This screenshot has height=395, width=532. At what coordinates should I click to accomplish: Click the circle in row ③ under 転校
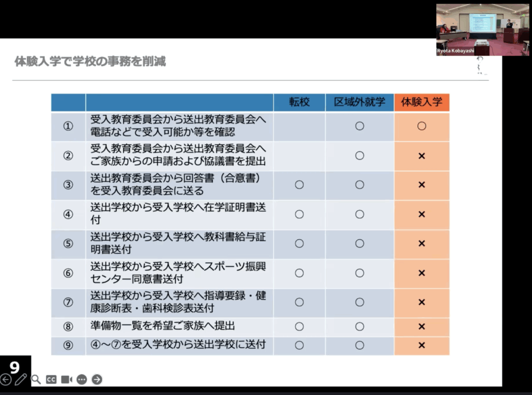(299, 185)
